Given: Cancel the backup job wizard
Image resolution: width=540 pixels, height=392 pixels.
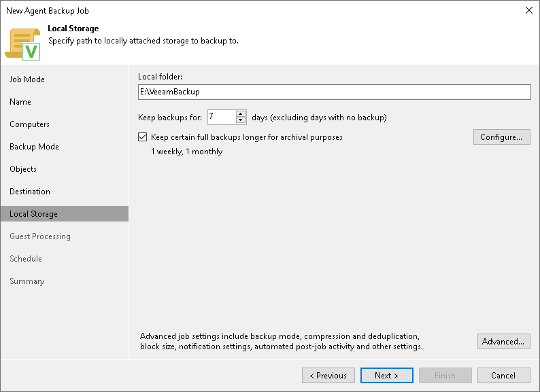Looking at the screenshot, I should pos(503,375).
